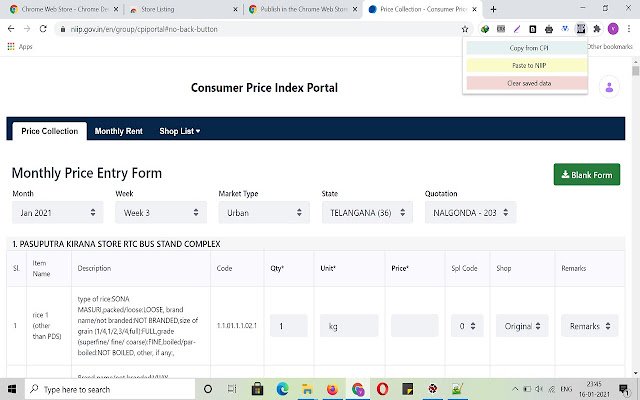This screenshot has width=640, height=400.
Task: Open Chrome three-dot menu
Action: (x=629, y=29)
